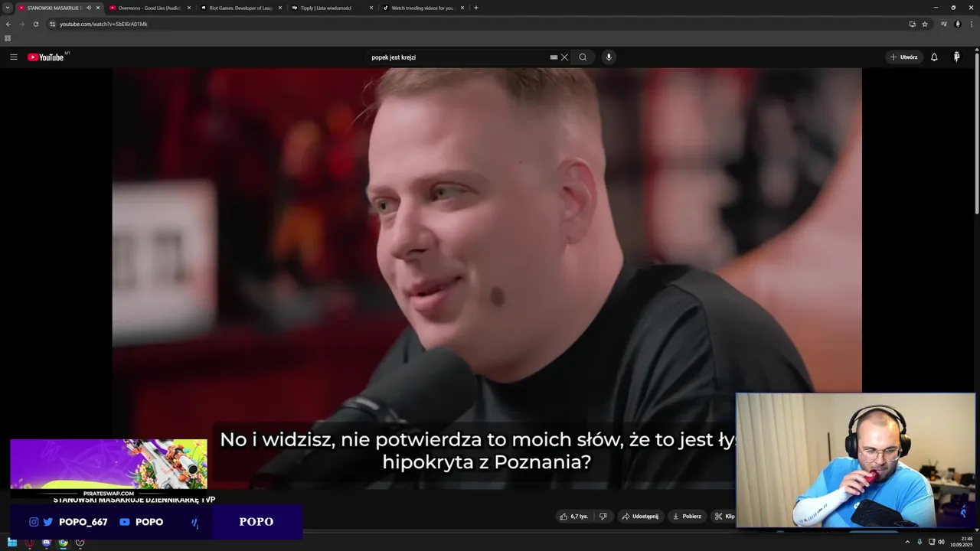The width and height of the screenshot is (980, 551).
Task: Open the Chrome three-dot menu
Action: click(971, 24)
